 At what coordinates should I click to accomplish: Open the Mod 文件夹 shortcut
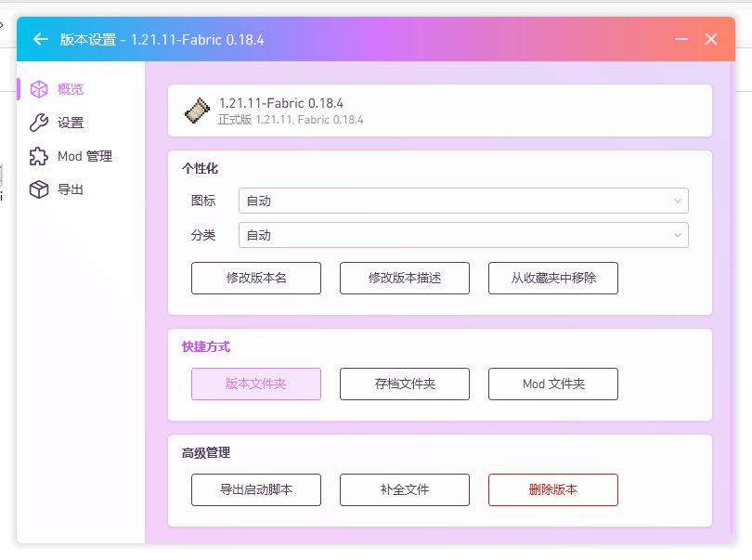tap(553, 384)
